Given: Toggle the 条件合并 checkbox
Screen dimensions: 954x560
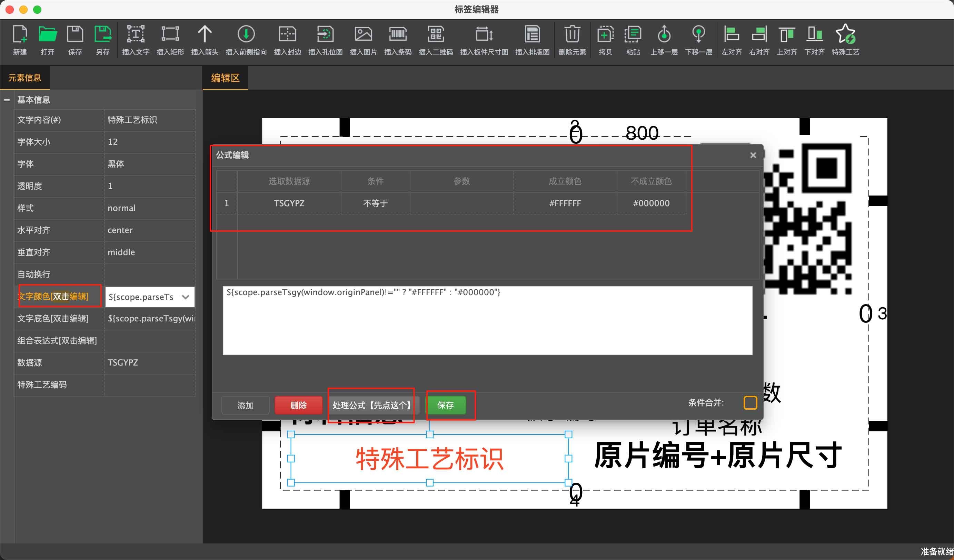Looking at the screenshot, I should point(750,403).
